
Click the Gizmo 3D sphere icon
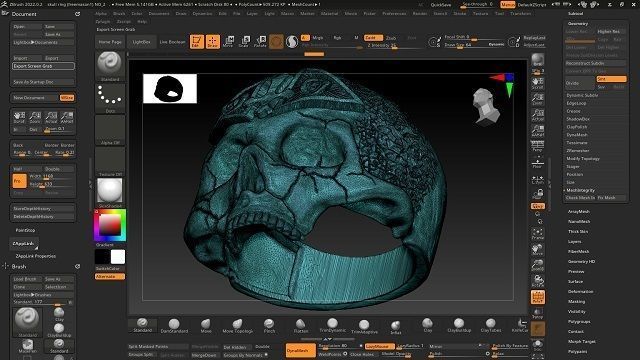(276, 42)
